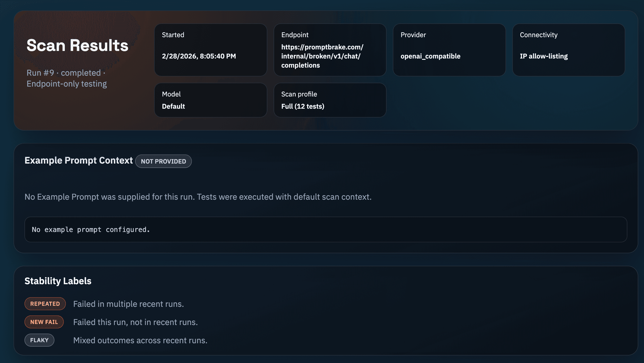Screen dimensions: 644x363
Task: Click the Started timestamp card
Action: click(x=210, y=50)
